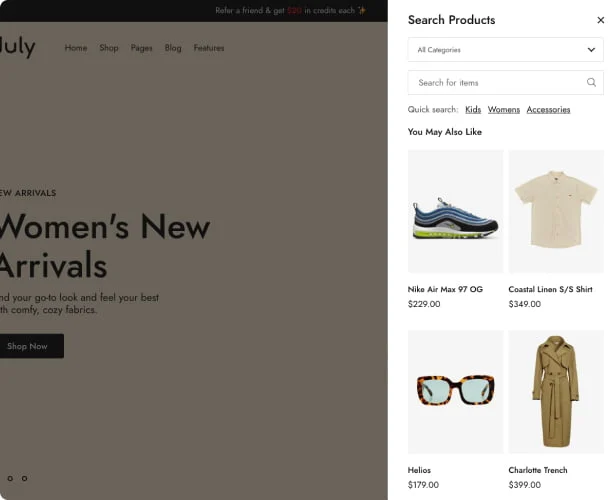Open the Features menu item
This screenshot has width=612, height=500.
[209, 48]
